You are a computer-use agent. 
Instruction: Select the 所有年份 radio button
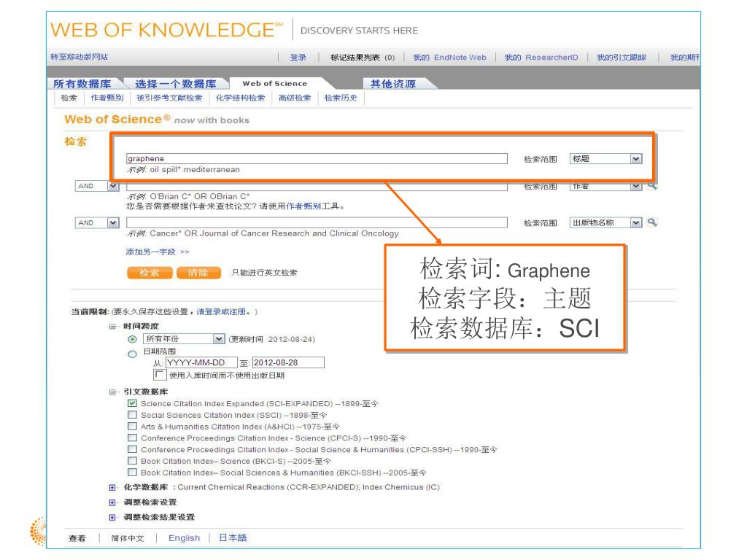[x=133, y=339]
